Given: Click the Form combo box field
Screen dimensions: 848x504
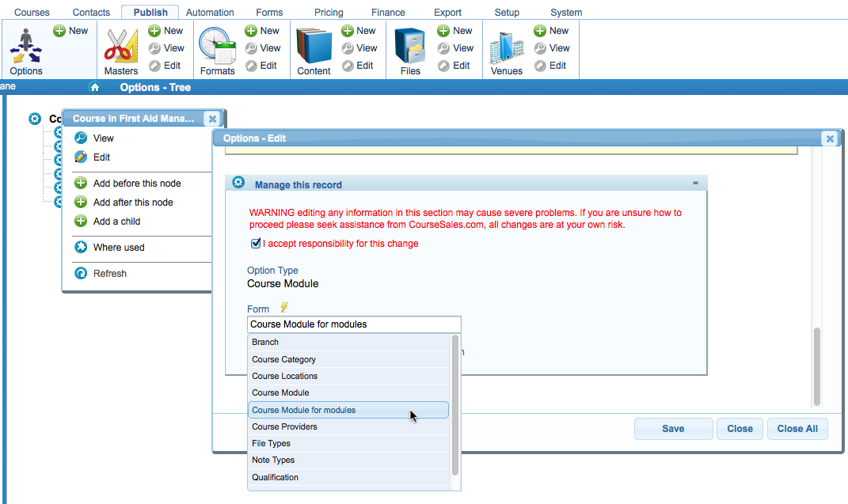Looking at the screenshot, I should [354, 324].
